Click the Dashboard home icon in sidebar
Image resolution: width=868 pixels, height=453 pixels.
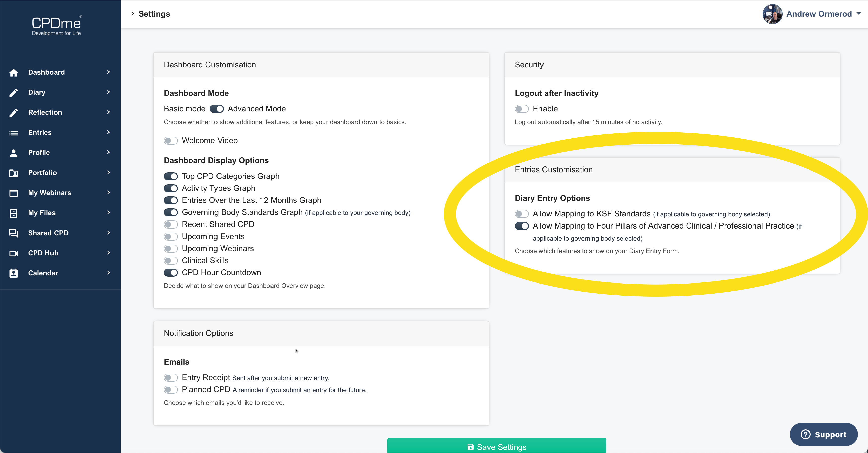click(x=14, y=72)
